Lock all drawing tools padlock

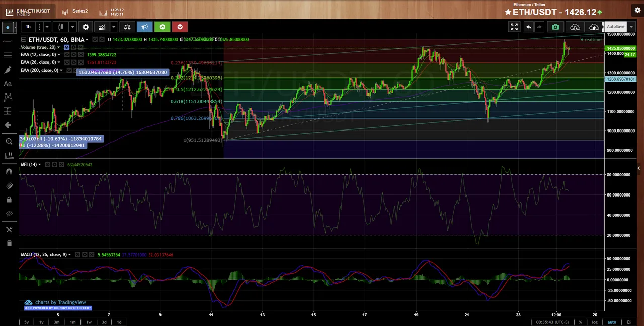tap(9, 200)
